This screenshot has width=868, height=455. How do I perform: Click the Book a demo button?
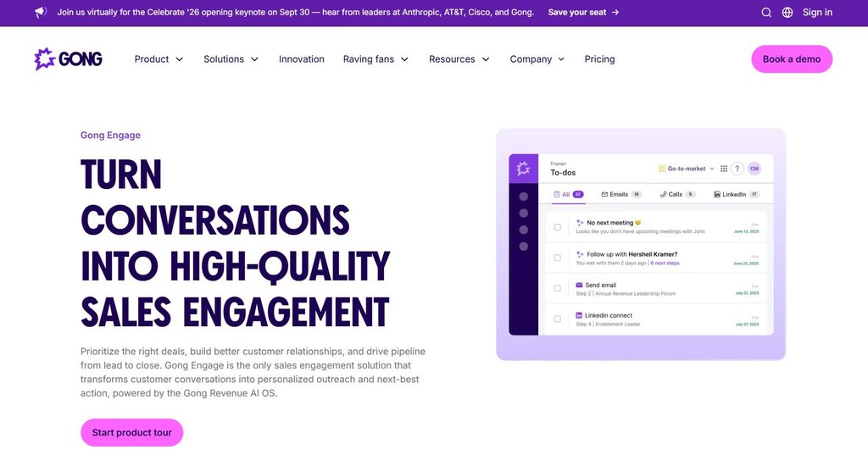(792, 59)
